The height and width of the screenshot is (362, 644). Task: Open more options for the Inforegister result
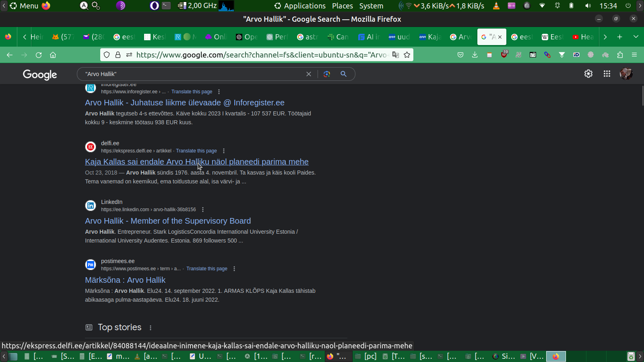pyautogui.click(x=219, y=92)
